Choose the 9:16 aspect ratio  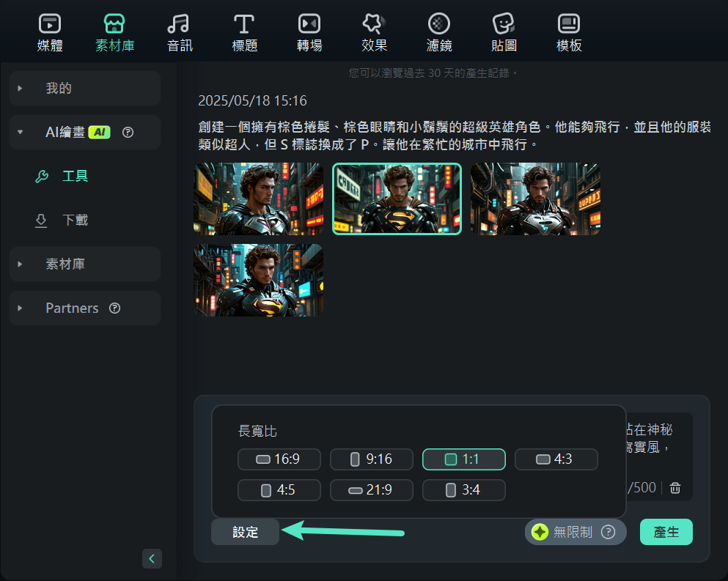[372, 459]
